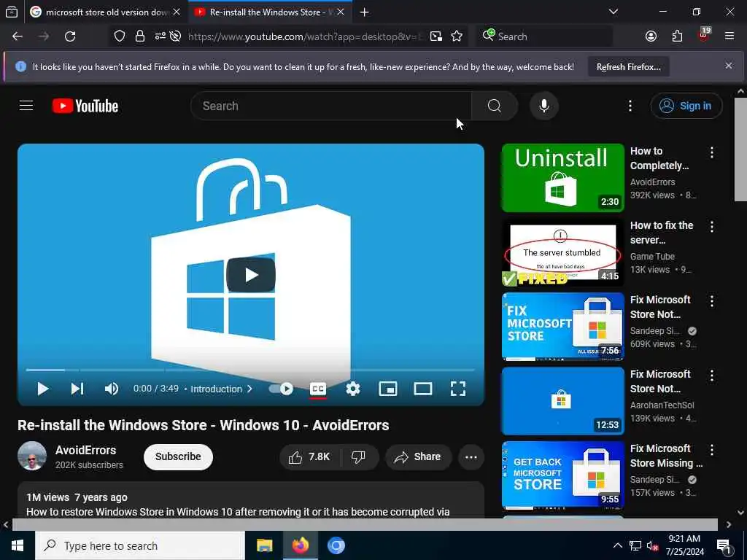Viewport: 747px width, 560px height.
Task: Click the YouTube search magnifier button
Action: point(494,106)
